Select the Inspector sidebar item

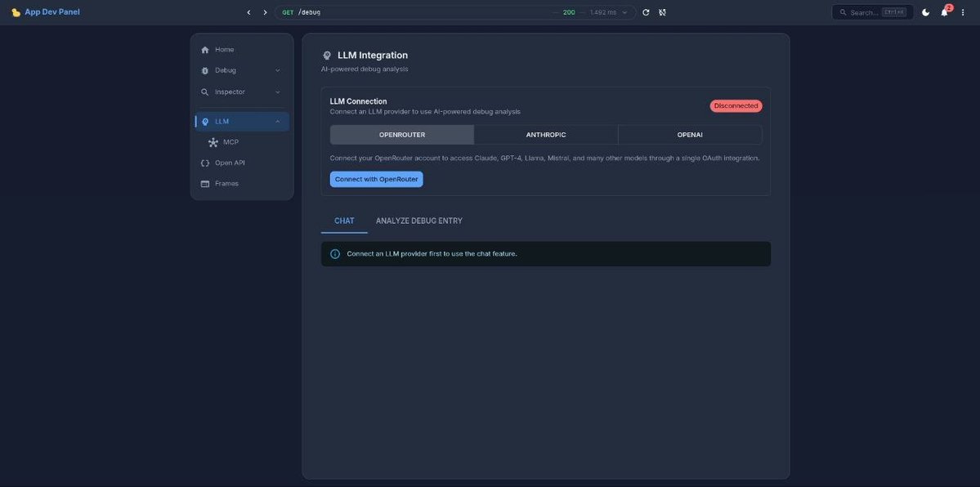pos(242,92)
